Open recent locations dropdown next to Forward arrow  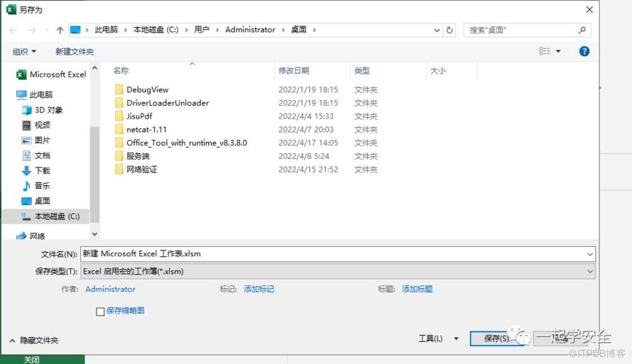pyautogui.click(x=47, y=31)
